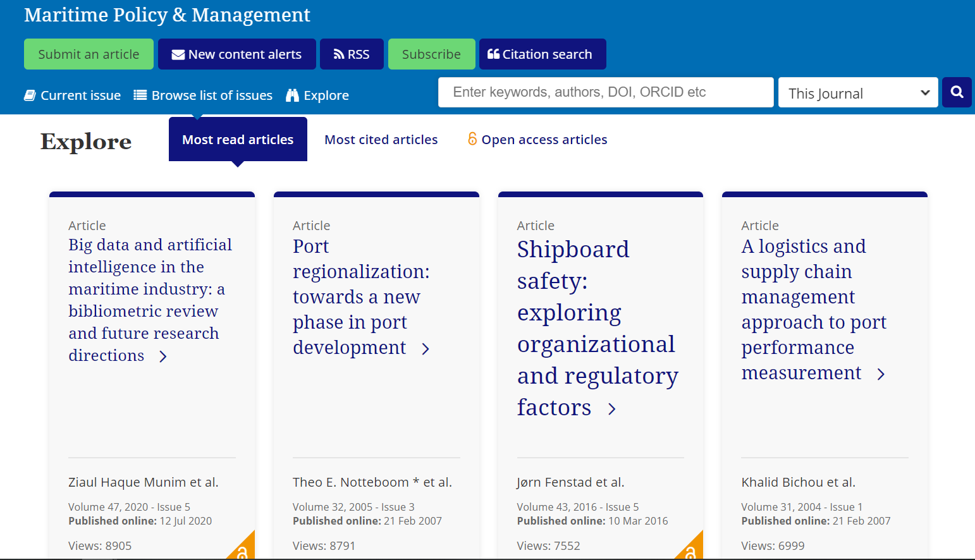
Task: Click the binoculars Explore icon
Action: 292,95
